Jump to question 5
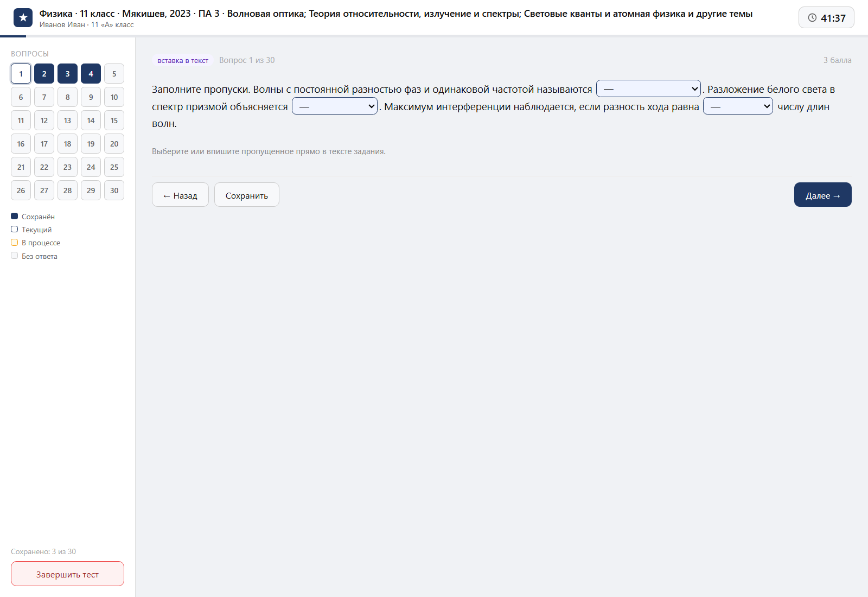The width and height of the screenshot is (868, 597). 114,74
